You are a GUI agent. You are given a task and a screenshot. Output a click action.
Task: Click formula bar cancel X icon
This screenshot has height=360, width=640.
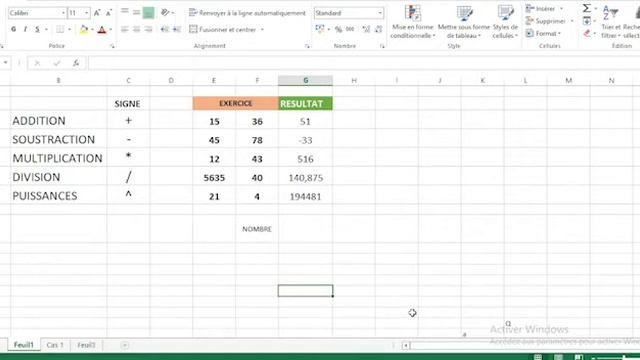[x=37, y=63]
